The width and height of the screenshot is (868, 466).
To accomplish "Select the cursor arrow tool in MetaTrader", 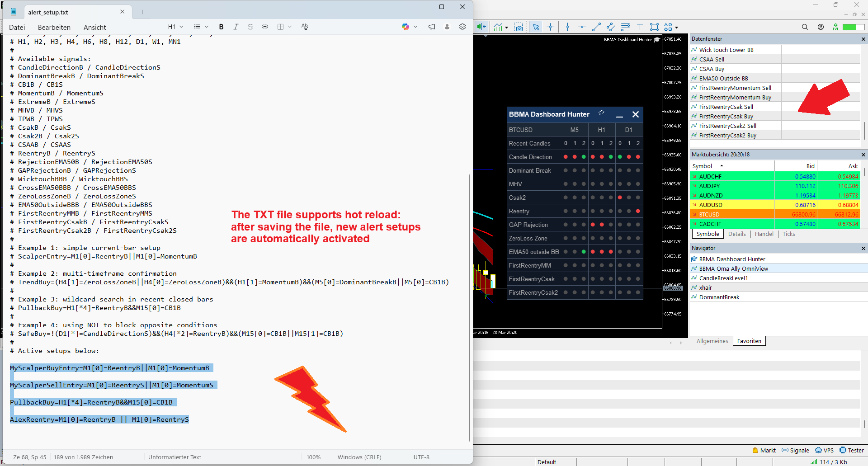I will (x=536, y=27).
